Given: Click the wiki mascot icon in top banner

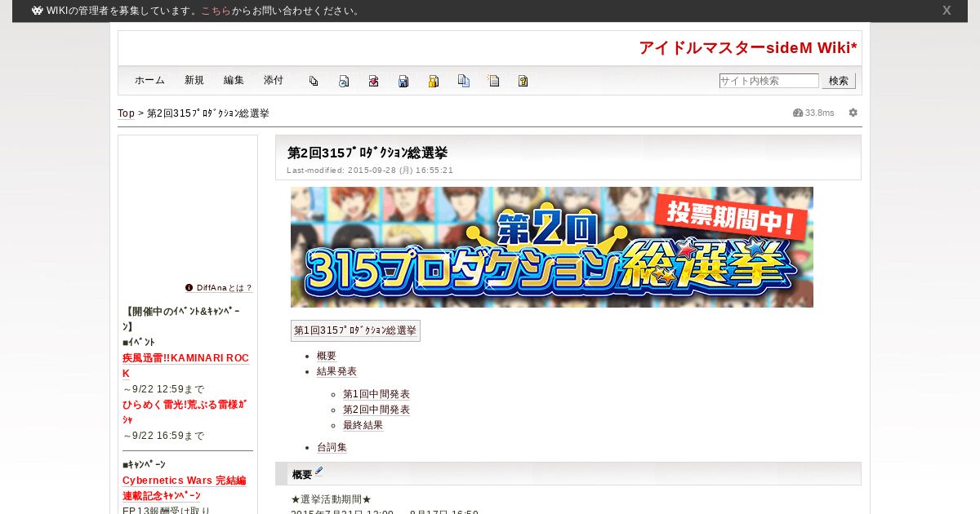Looking at the screenshot, I should pyautogui.click(x=38, y=11).
